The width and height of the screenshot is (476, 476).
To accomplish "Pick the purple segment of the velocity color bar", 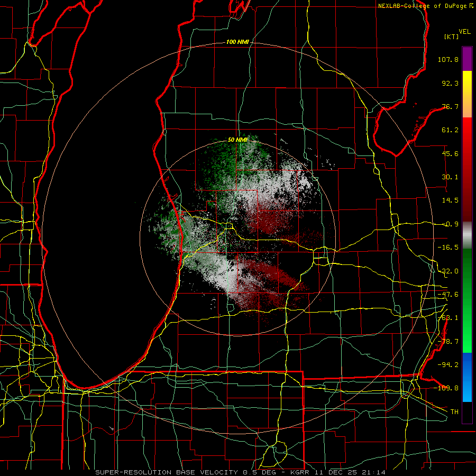I will click(467, 59).
